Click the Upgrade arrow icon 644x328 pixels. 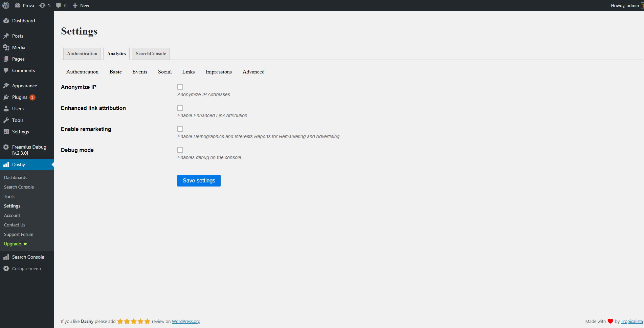tap(25, 244)
